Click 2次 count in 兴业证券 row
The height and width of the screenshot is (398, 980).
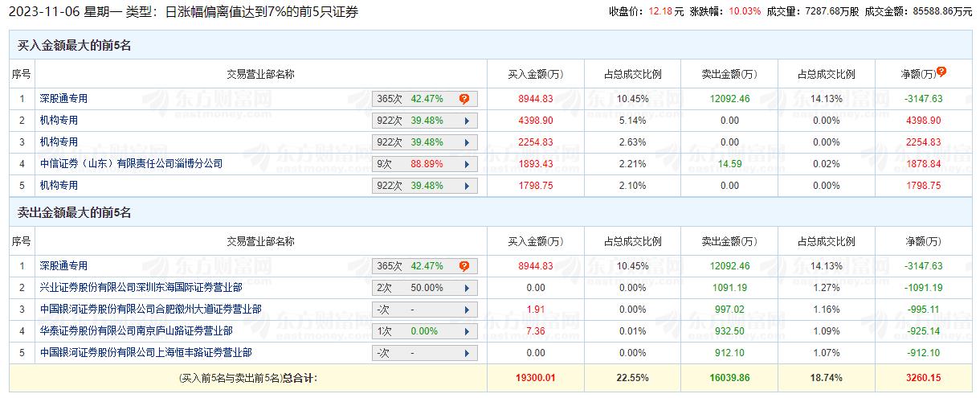[x=384, y=288]
